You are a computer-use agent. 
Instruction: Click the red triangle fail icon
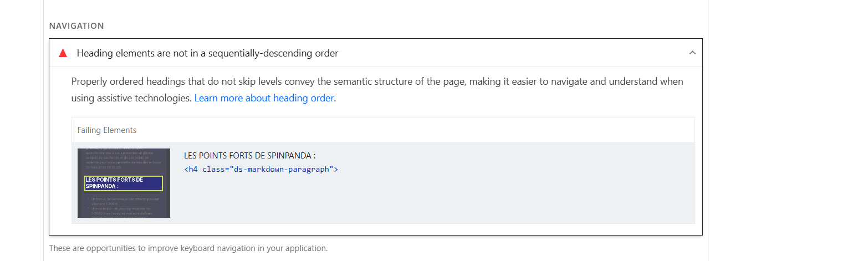click(63, 53)
